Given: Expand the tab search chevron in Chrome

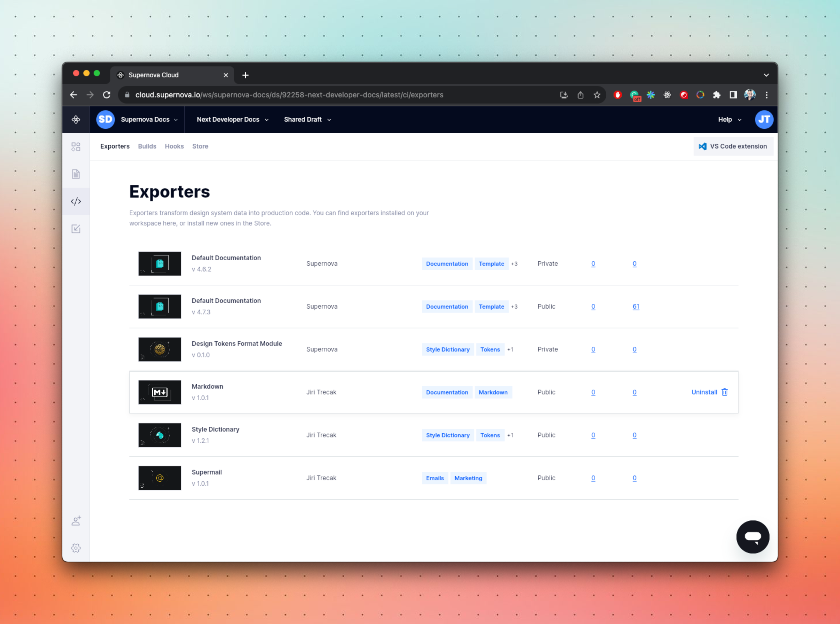Looking at the screenshot, I should click(x=766, y=75).
